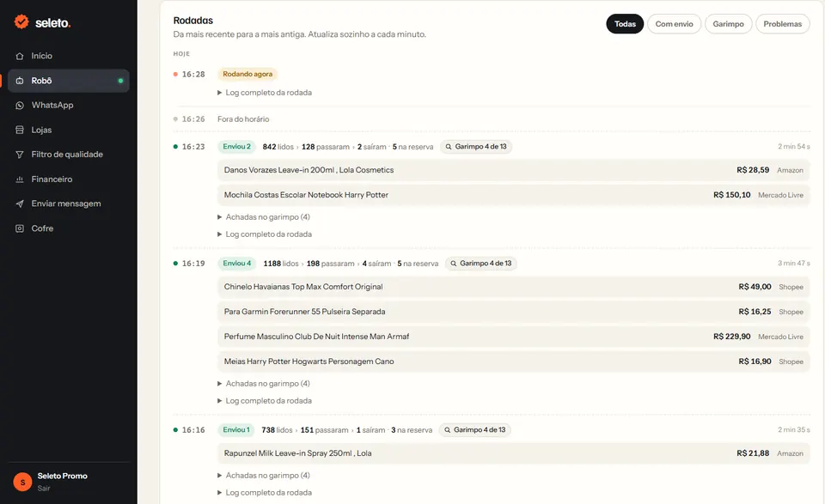Open the Cofre page
Screen dimensions: 825x504
coord(69,228)
